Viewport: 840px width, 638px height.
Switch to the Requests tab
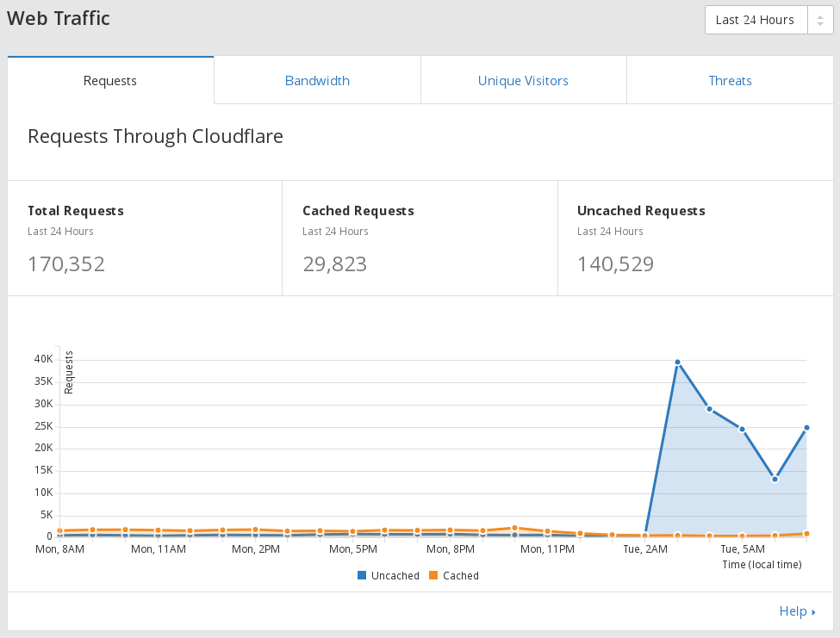point(110,80)
